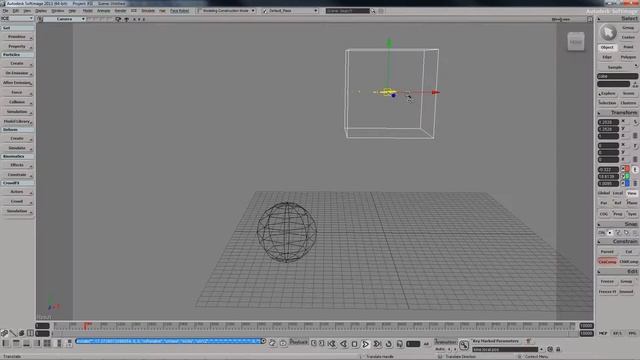This screenshot has width=640, height=360.
Task: Click the X translate axis red button
Action: click(627, 169)
